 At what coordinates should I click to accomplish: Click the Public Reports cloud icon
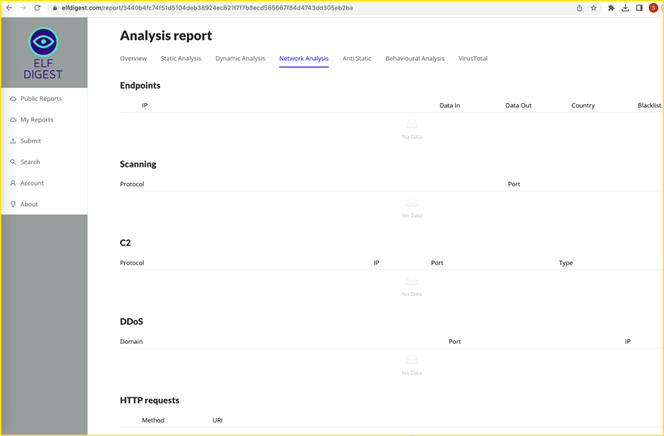[x=13, y=99]
